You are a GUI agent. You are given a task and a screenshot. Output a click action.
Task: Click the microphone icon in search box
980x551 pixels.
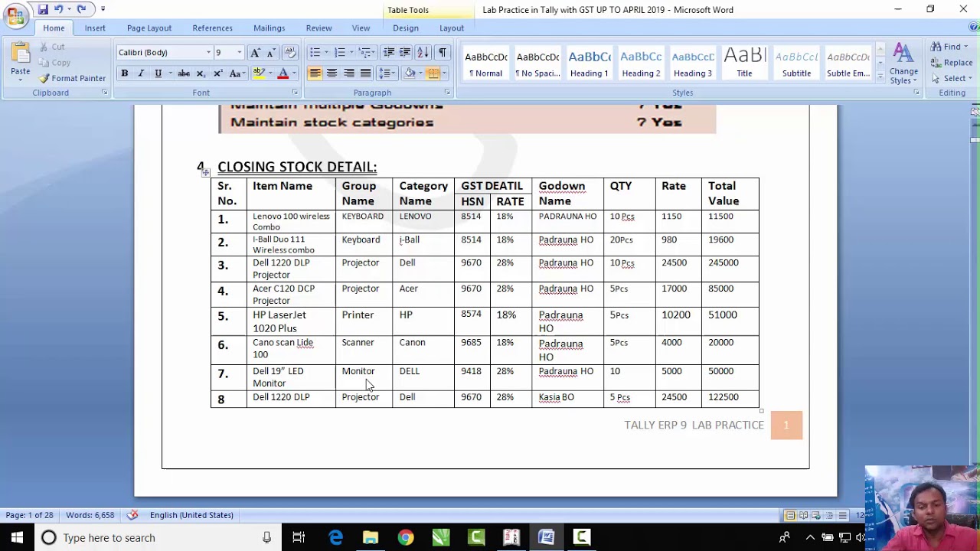[x=266, y=537]
